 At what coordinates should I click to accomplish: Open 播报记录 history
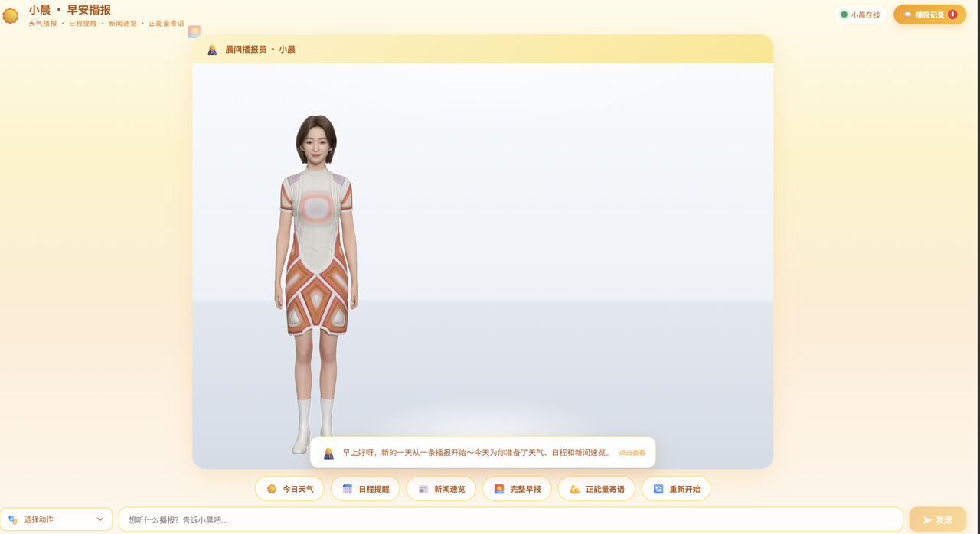(929, 15)
